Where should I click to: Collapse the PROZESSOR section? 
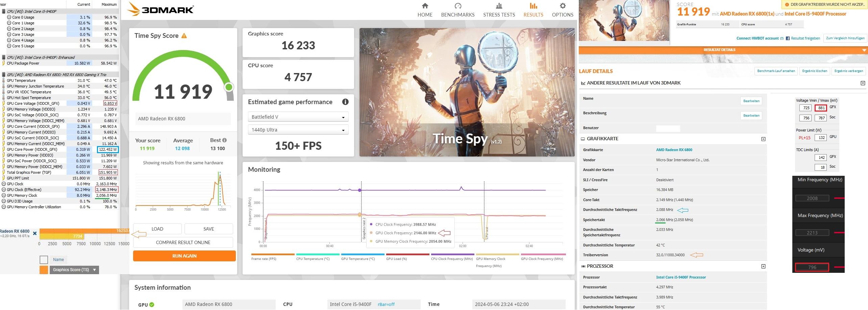point(763,266)
